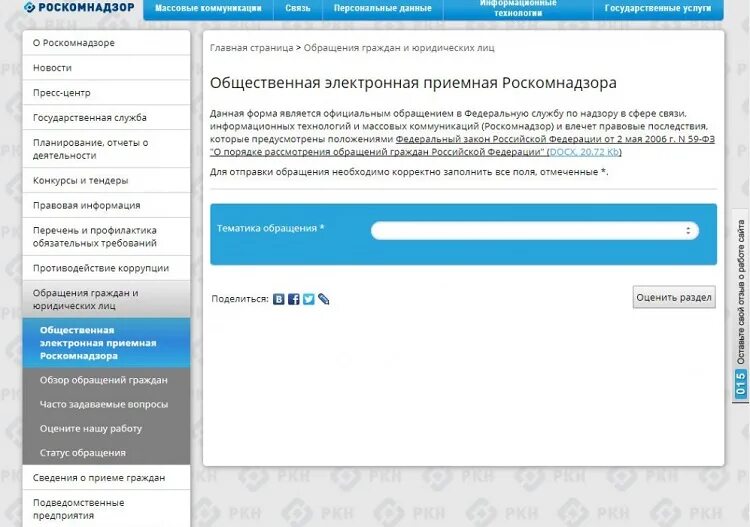Share page via Twitter icon
750x527 pixels.
[x=309, y=299]
